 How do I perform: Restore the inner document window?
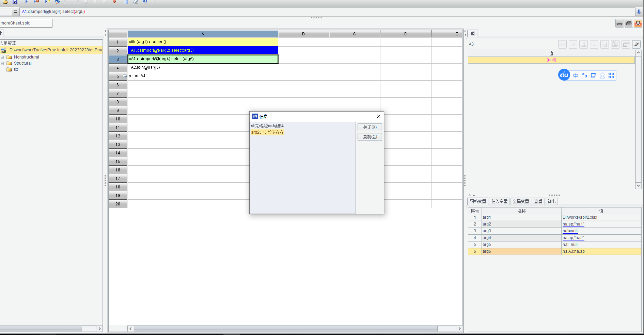(629, 23)
